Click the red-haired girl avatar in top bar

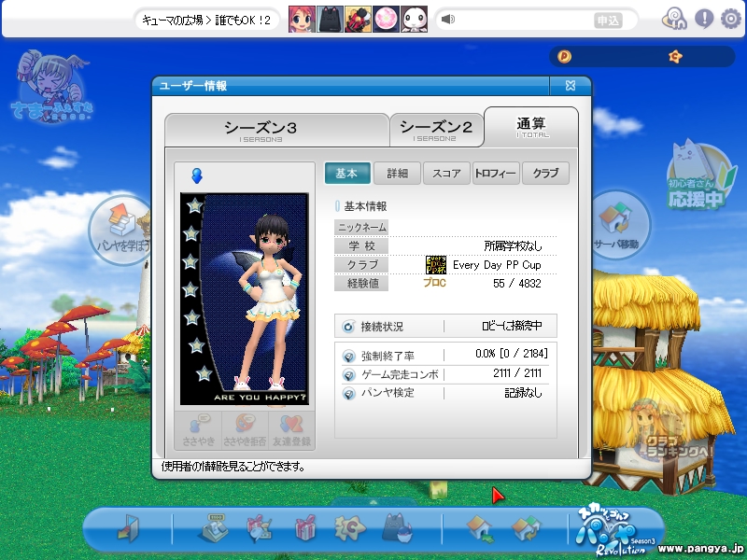(302, 20)
